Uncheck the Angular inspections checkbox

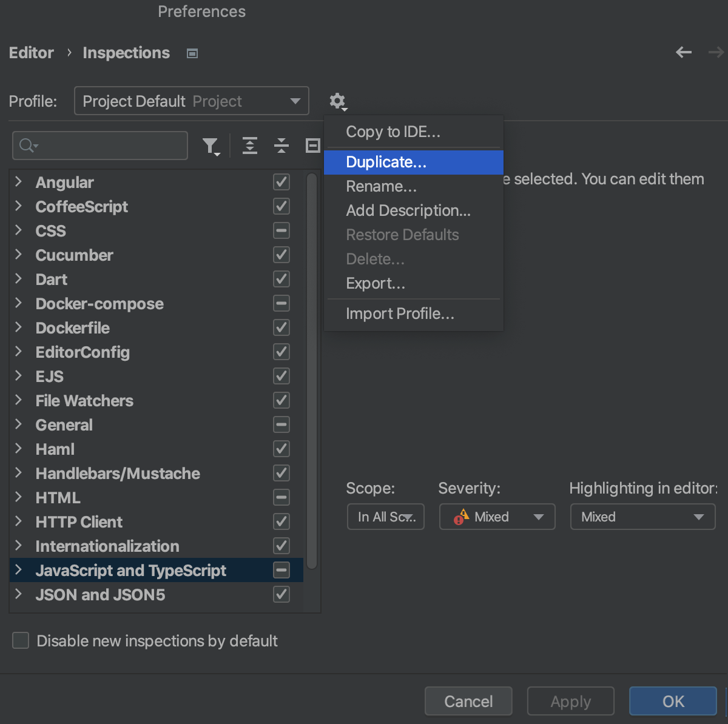[x=281, y=182]
